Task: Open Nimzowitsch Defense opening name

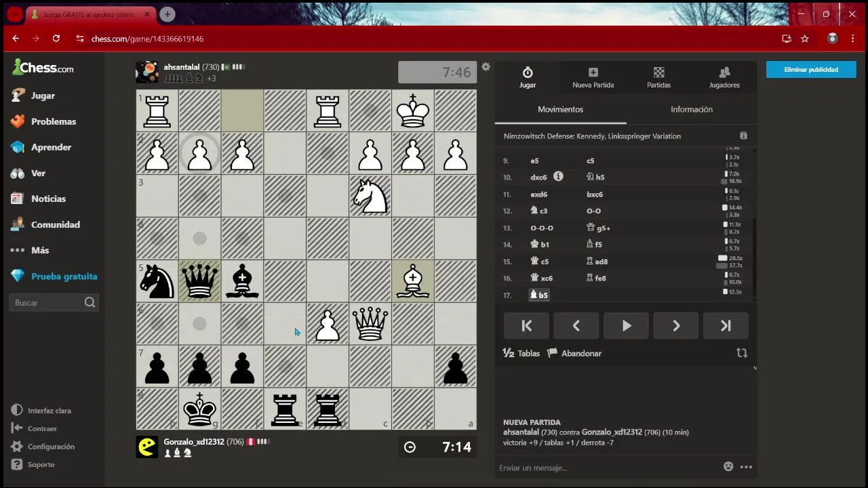Action: pos(592,136)
